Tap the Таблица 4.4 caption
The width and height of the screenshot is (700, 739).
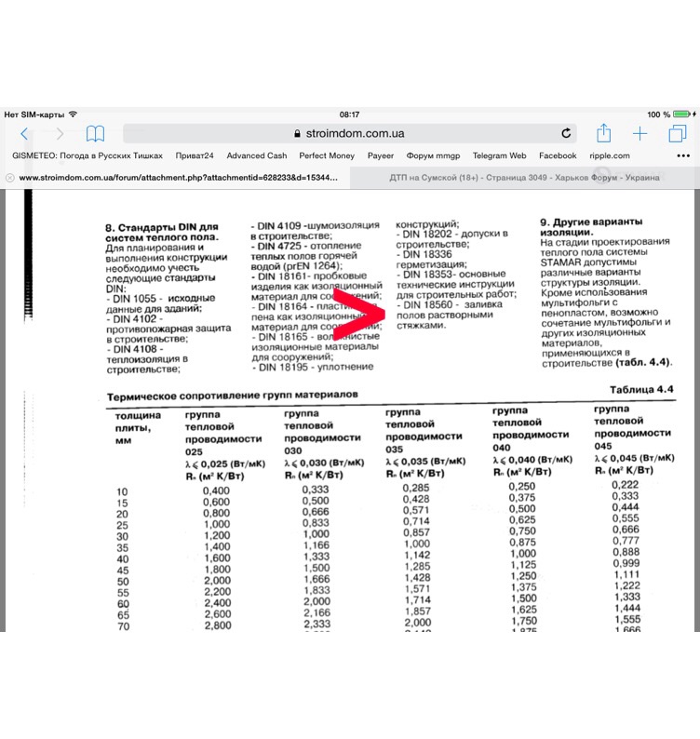[641, 389]
